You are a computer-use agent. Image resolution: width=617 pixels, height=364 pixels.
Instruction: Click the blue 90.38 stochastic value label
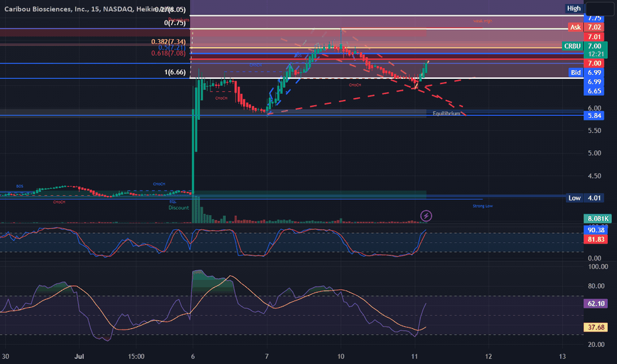(596, 230)
